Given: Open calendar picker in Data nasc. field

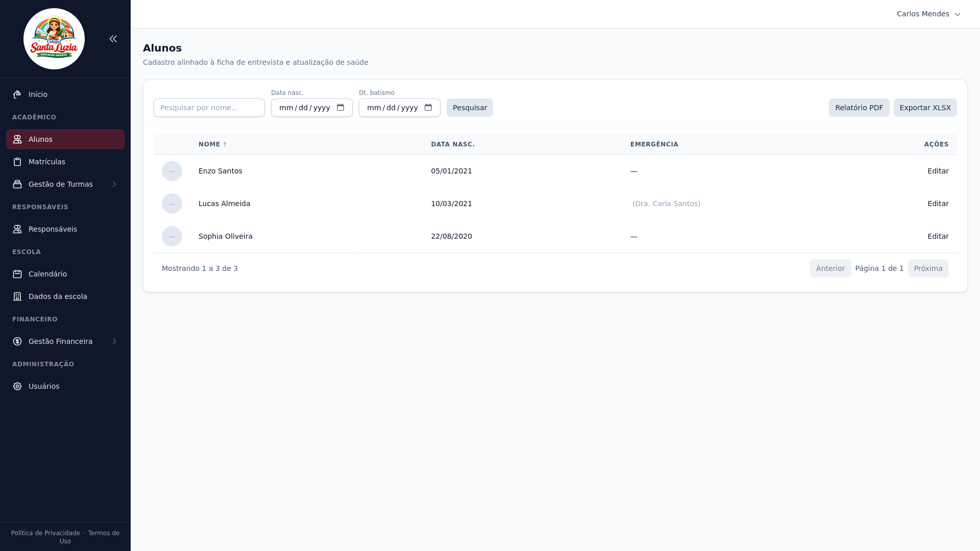Looking at the screenshot, I should (x=340, y=108).
